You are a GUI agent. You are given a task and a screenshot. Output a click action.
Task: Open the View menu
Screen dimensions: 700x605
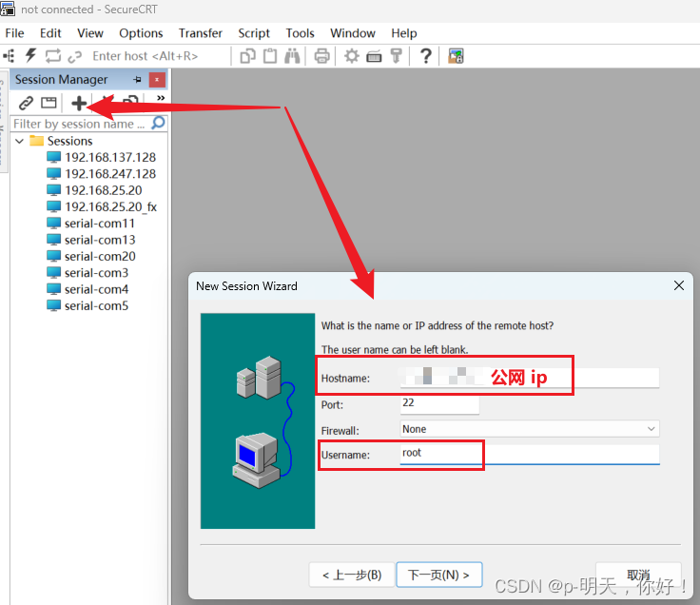tap(90, 33)
